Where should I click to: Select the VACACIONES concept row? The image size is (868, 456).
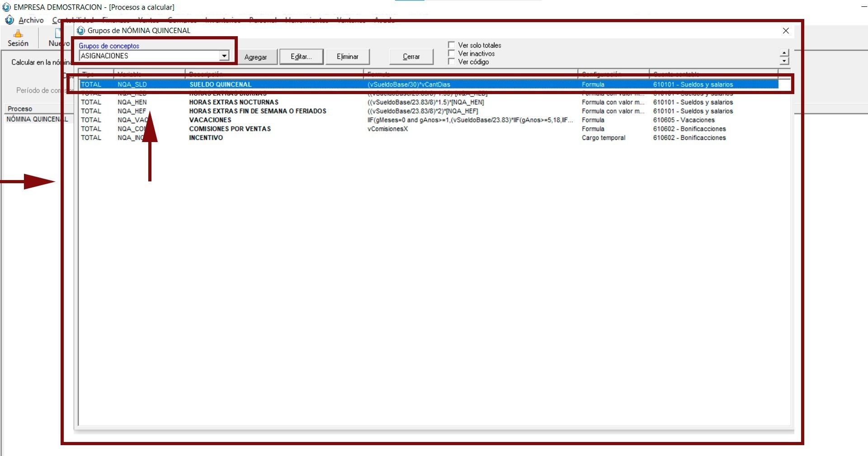pyautogui.click(x=210, y=120)
